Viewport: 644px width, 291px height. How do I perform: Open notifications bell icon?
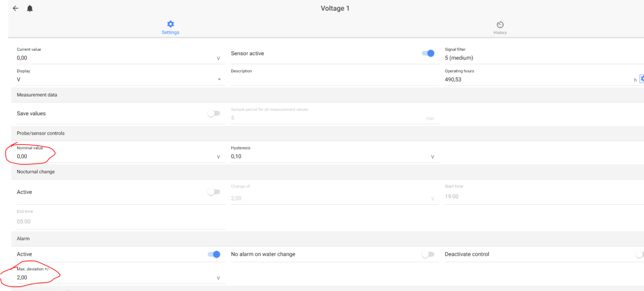(30, 9)
